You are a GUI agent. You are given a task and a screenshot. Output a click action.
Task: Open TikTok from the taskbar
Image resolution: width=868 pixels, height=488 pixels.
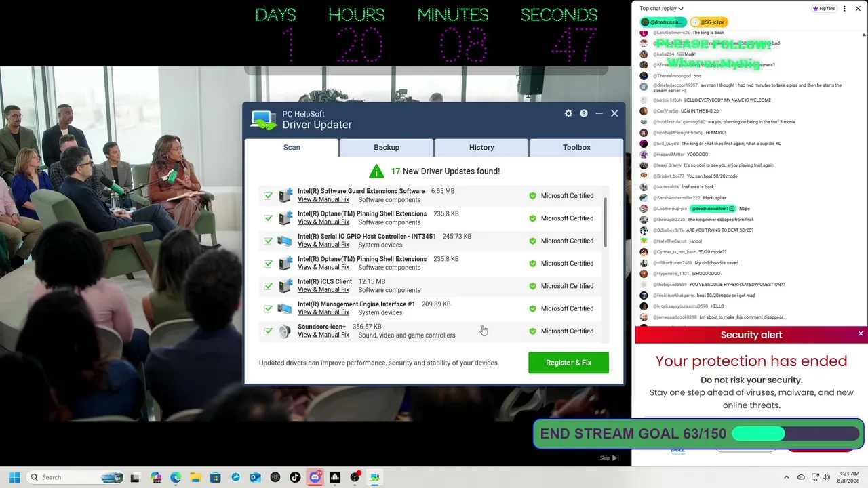tap(295, 477)
